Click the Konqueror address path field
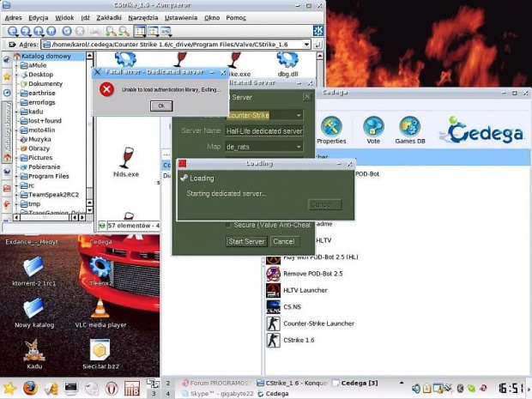The width and height of the screenshot is (532, 399). pos(172,45)
